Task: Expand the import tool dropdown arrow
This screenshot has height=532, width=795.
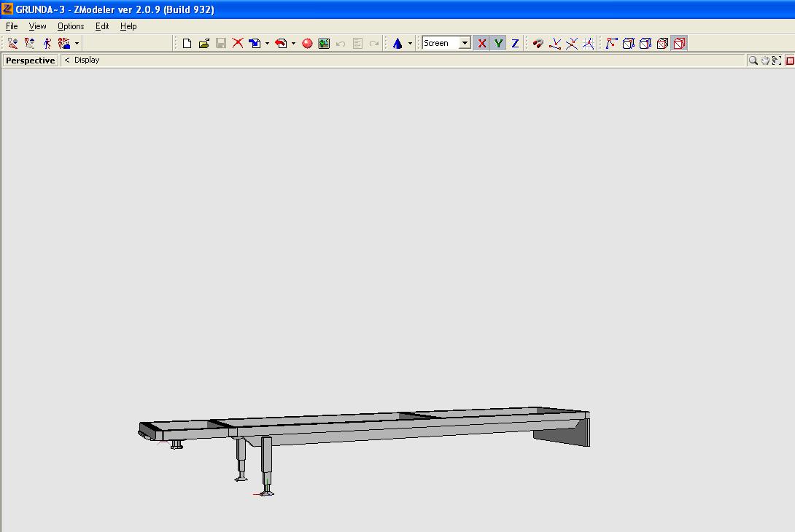Action: [x=267, y=44]
